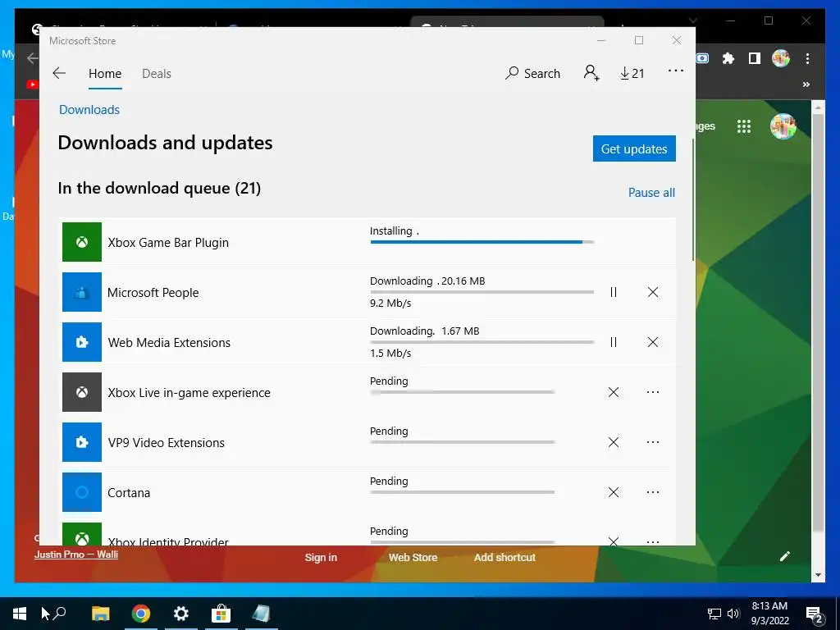Screen dimensions: 840x630
Task: Cancel pending VP9 Video Extensions download
Action: tap(614, 442)
